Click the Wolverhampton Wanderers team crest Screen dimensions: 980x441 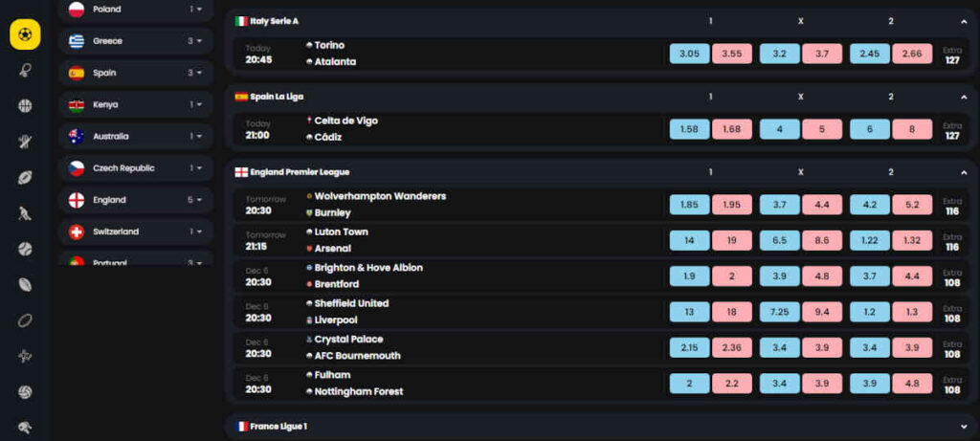309,196
